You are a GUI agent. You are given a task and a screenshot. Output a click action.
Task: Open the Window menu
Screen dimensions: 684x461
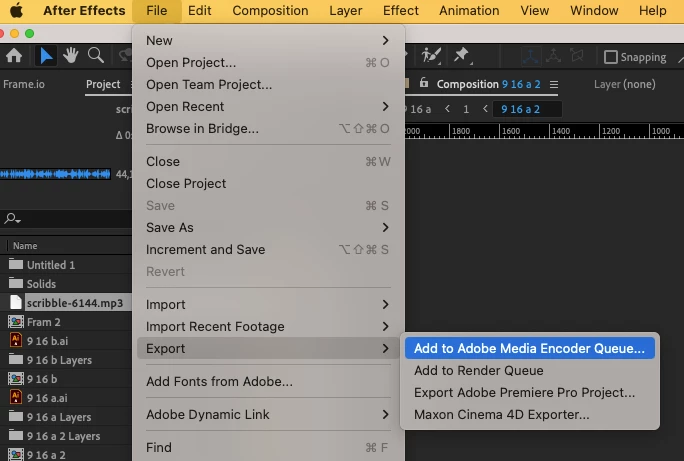click(x=594, y=10)
